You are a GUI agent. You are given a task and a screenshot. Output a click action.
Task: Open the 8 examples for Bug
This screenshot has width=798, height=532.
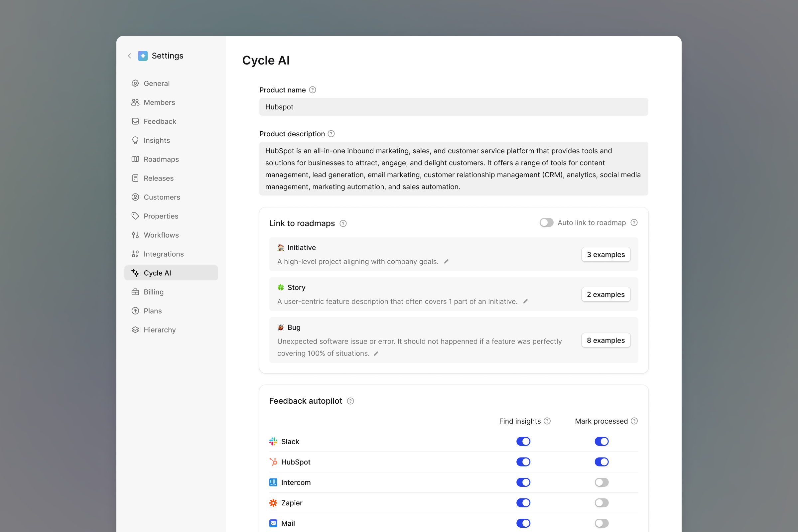coord(605,340)
